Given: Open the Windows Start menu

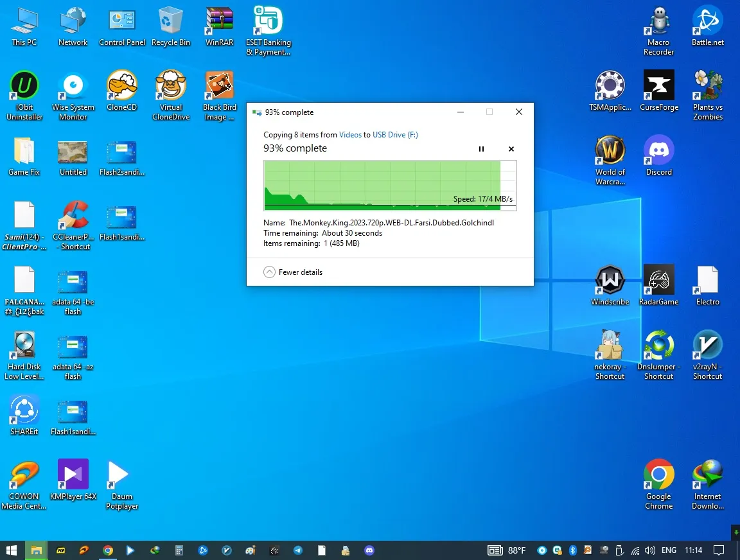Looking at the screenshot, I should [12, 550].
